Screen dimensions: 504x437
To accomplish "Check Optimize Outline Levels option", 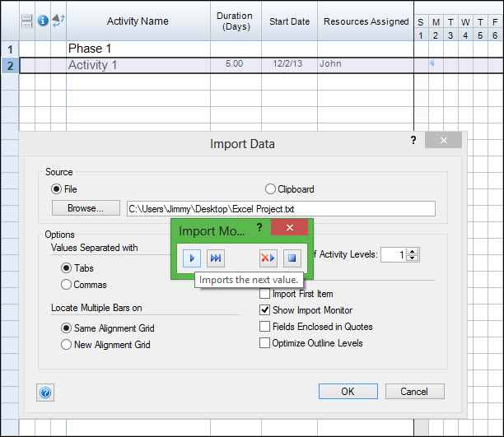I will click(264, 343).
